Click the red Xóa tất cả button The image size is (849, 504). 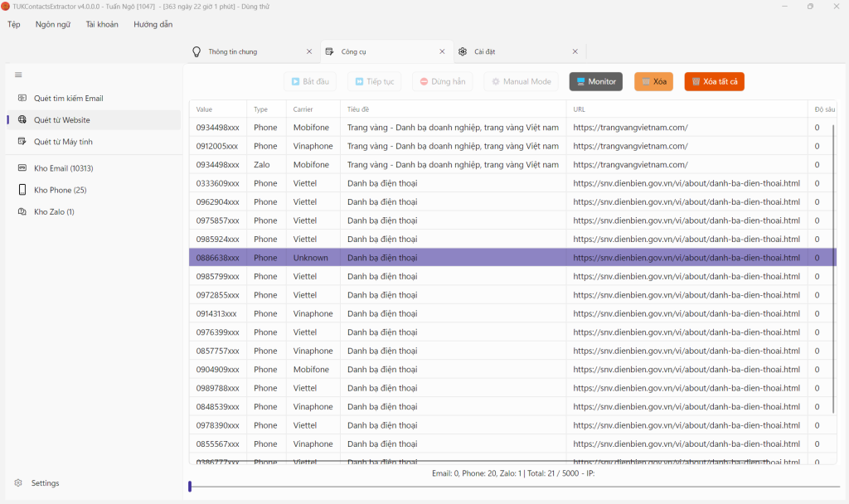pyautogui.click(x=714, y=81)
